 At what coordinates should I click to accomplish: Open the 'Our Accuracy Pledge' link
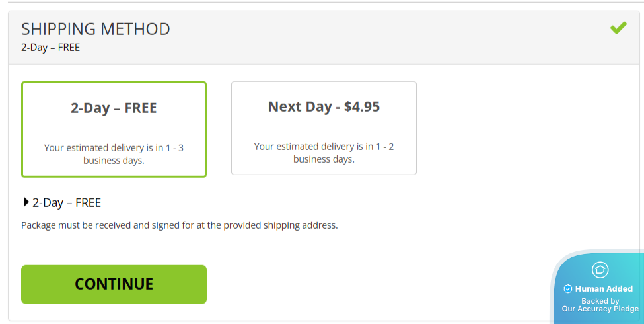coord(600,309)
